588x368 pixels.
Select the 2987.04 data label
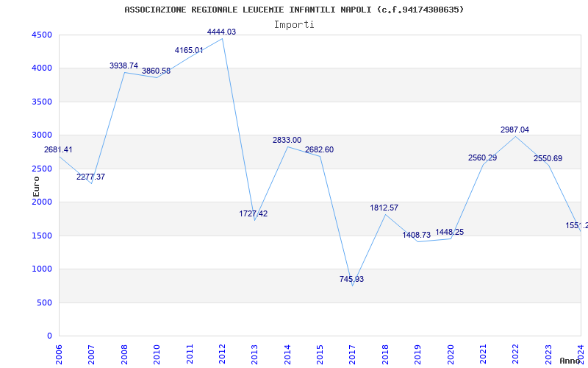coord(515,130)
